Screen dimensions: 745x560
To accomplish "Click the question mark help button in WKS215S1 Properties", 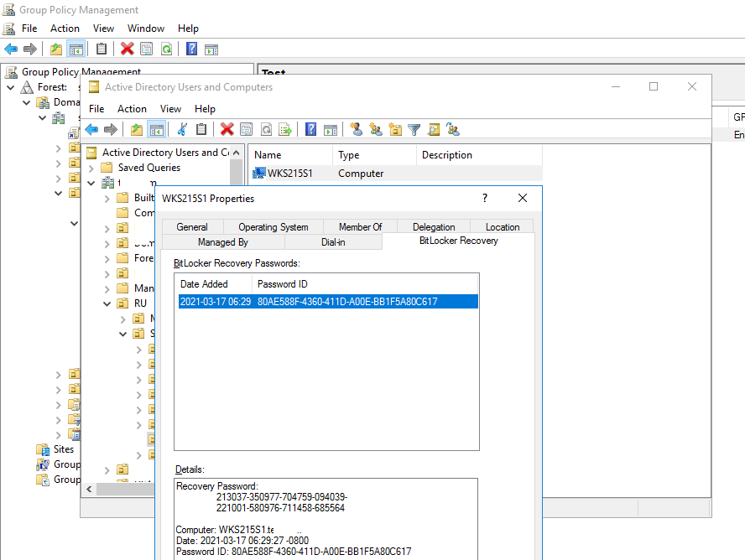I will (485, 198).
